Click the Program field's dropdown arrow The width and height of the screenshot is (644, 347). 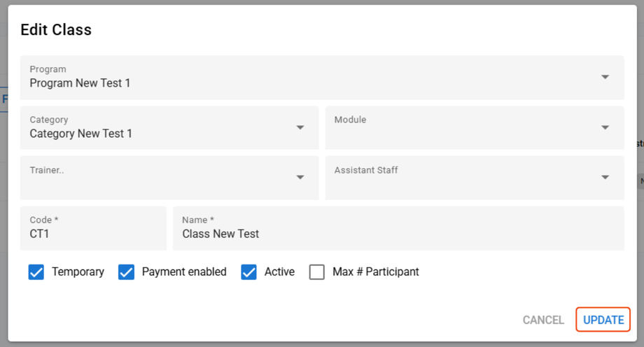pos(605,77)
